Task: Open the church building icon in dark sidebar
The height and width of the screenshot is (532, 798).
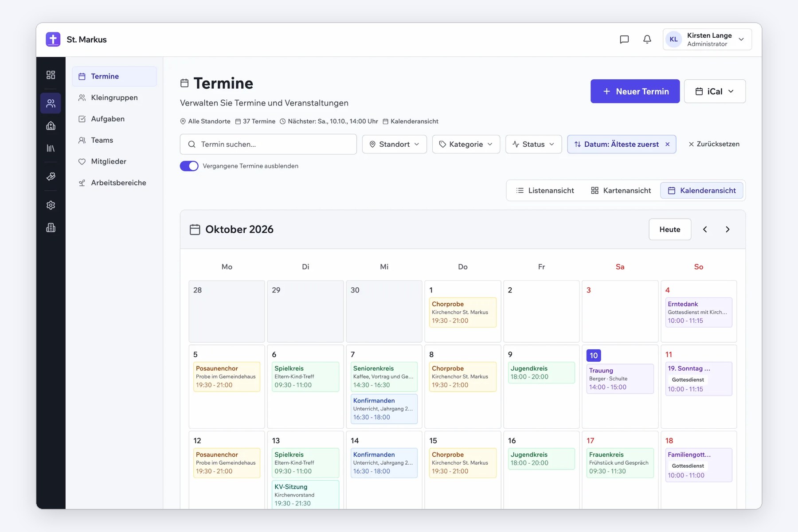Action: pyautogui.click(x=51, y=126)
